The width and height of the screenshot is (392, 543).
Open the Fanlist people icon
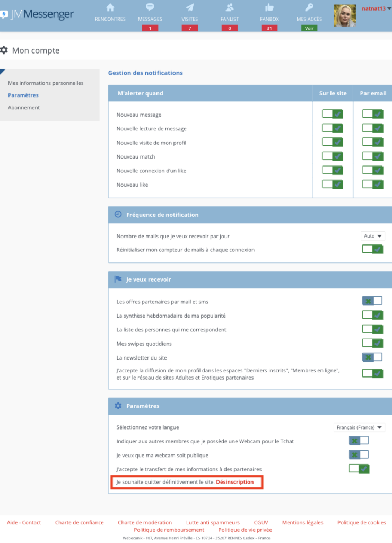pyautogui.click(x=230, y=7)
